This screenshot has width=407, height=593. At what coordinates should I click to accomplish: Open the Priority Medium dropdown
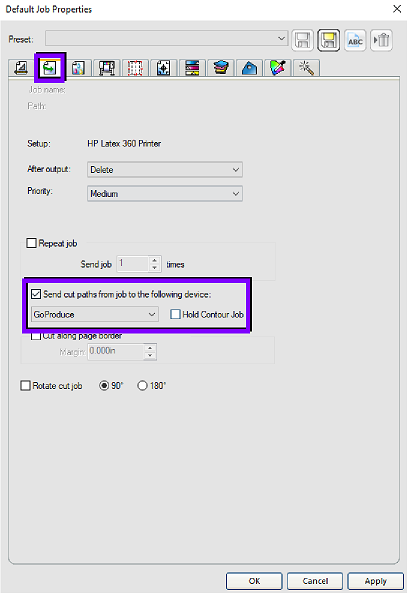point(165,194)
